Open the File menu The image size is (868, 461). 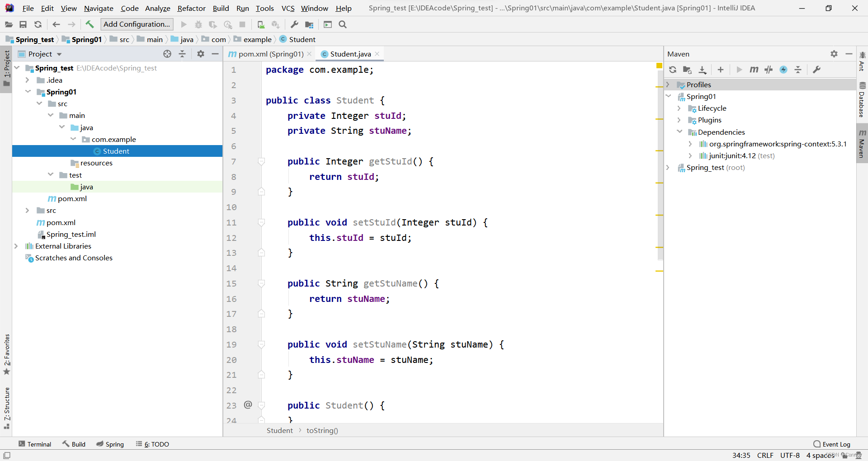28,8
